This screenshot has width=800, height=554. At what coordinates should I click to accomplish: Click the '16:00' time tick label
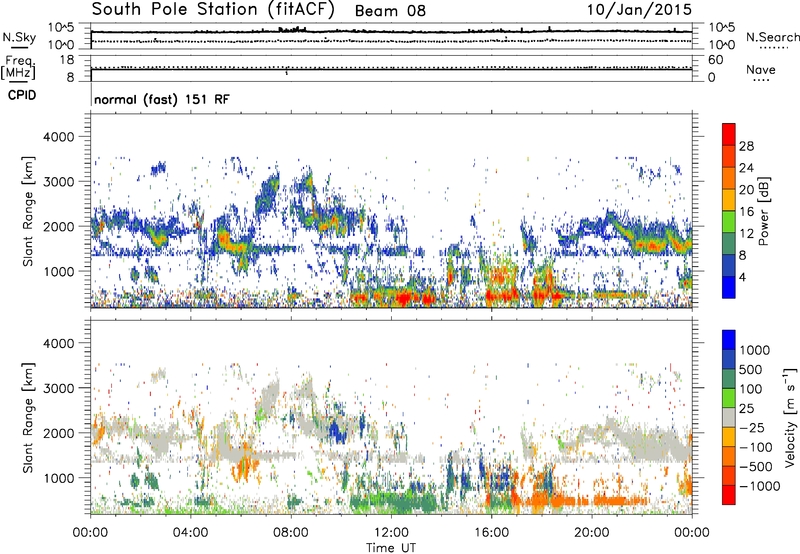click(x=492, y=533)
